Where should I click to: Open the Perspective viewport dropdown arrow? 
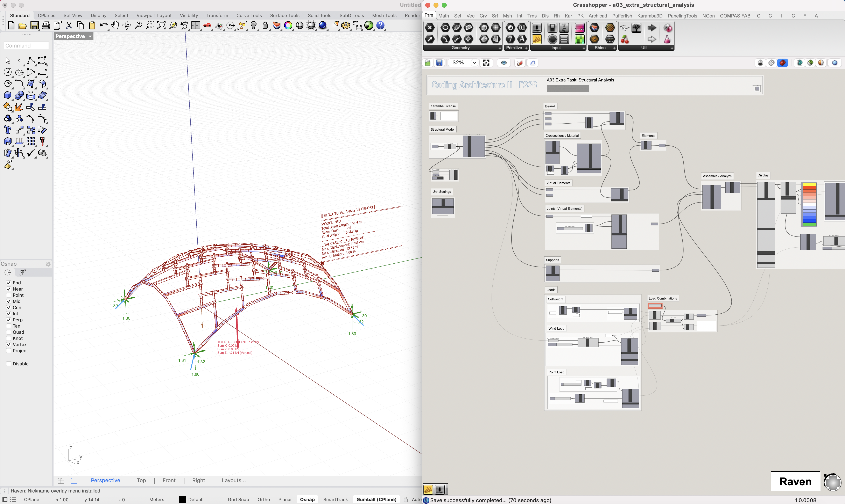point(90,36)
